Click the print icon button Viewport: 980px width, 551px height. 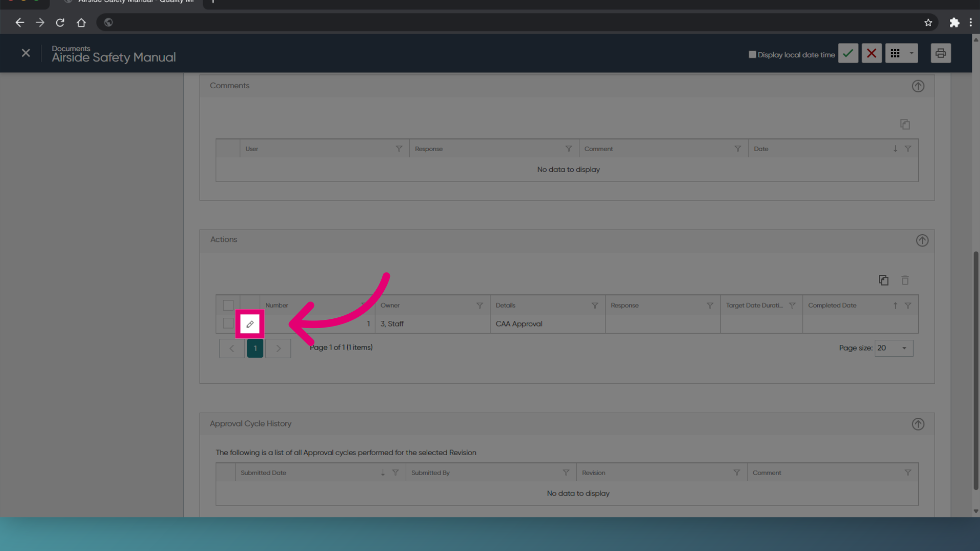(x=941, y=53)
